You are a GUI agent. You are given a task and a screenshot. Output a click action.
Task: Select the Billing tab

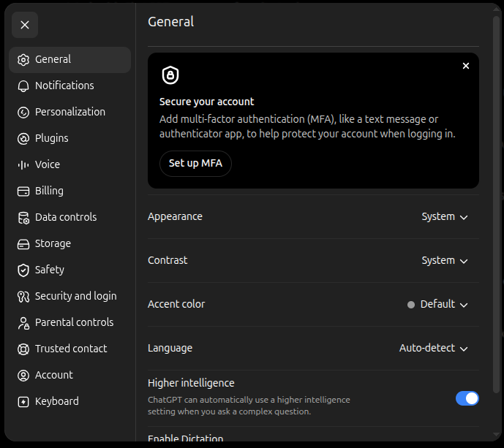pos(69,191)
